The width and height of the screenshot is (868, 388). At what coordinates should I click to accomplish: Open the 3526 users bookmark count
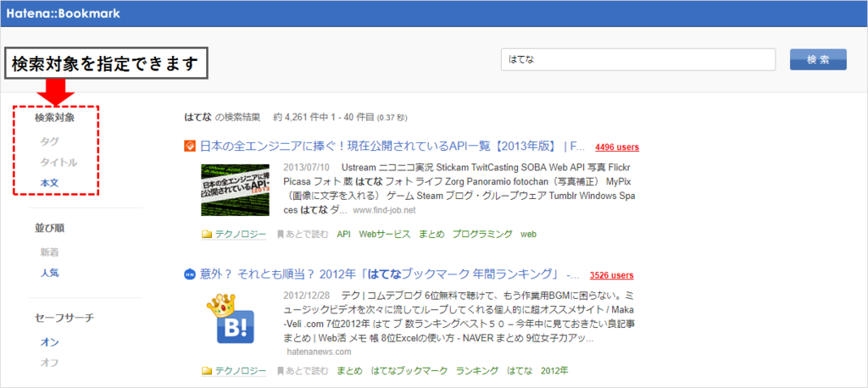pos(612,275)
